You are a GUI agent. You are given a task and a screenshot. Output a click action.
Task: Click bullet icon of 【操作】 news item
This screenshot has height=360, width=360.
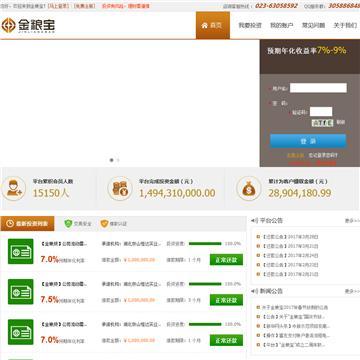point(258,335)
